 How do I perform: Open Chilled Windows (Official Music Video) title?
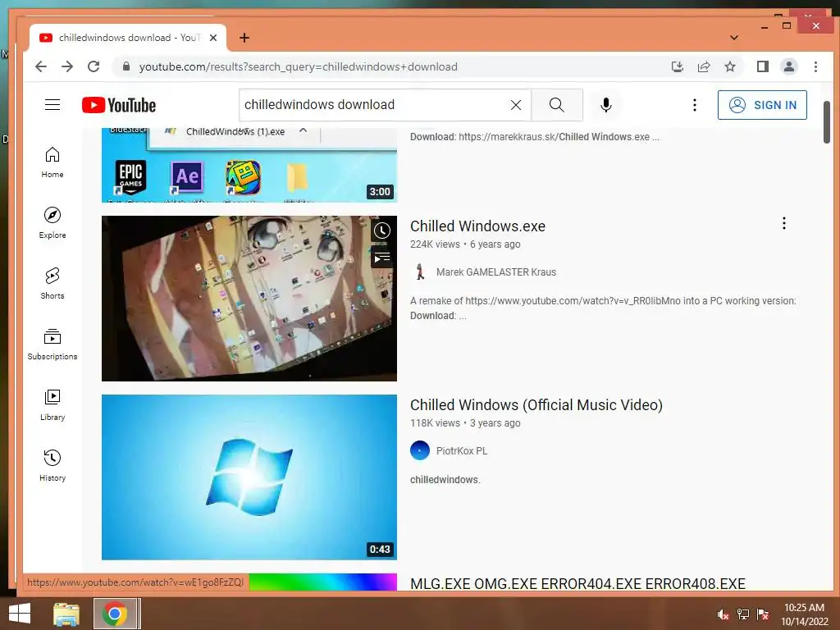536,405
